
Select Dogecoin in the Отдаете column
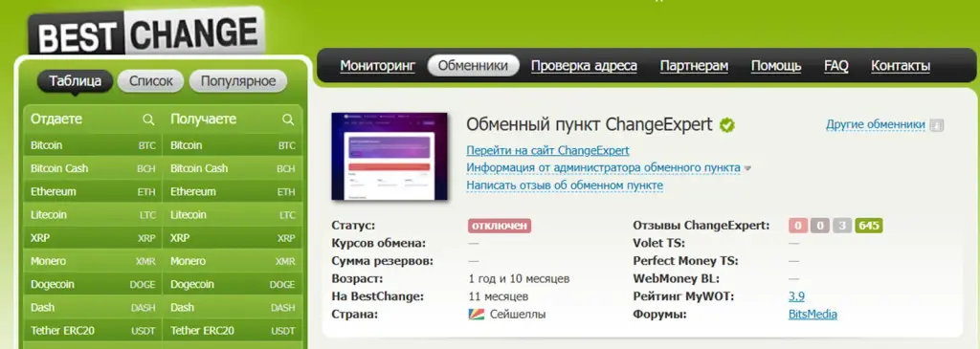point(93,284)
